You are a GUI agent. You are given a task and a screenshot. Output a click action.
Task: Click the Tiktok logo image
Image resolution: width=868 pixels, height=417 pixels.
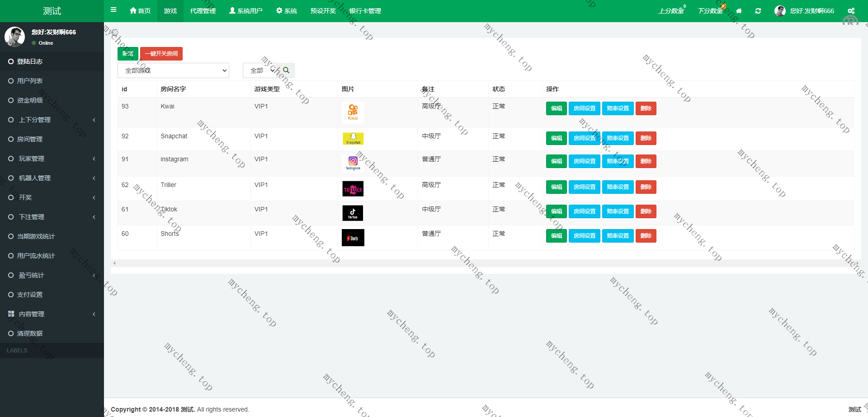coord(353,213)
